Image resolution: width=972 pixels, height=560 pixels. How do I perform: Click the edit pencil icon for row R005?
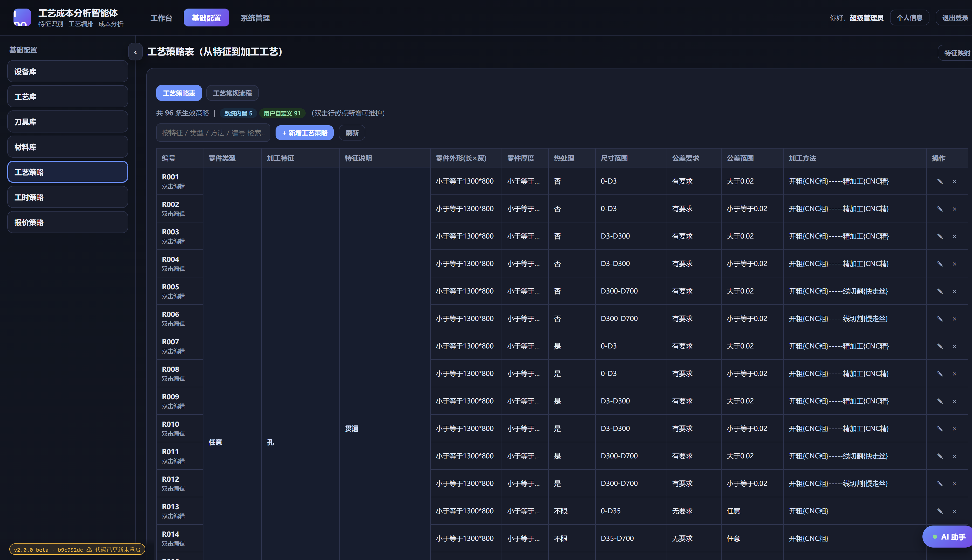pyautogui.click(x=940, y=291)
